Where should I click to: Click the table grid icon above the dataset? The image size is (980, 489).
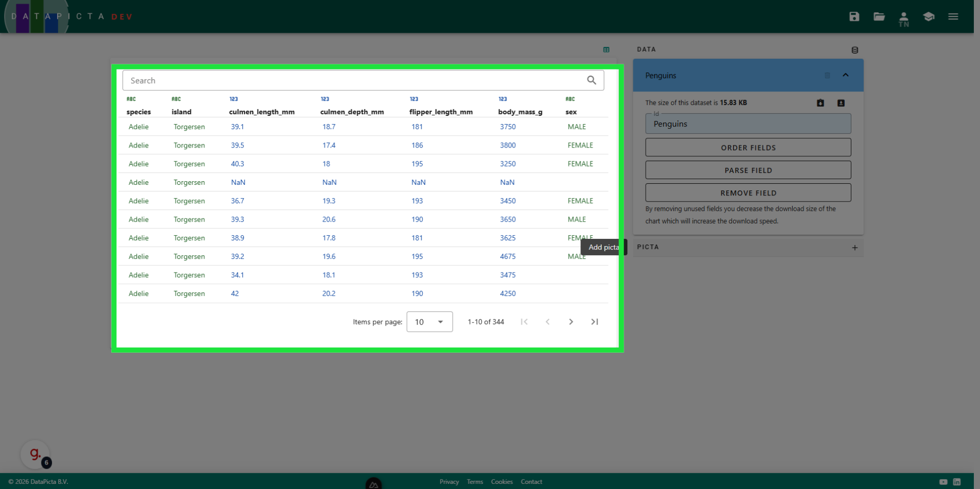pos(606,50)
